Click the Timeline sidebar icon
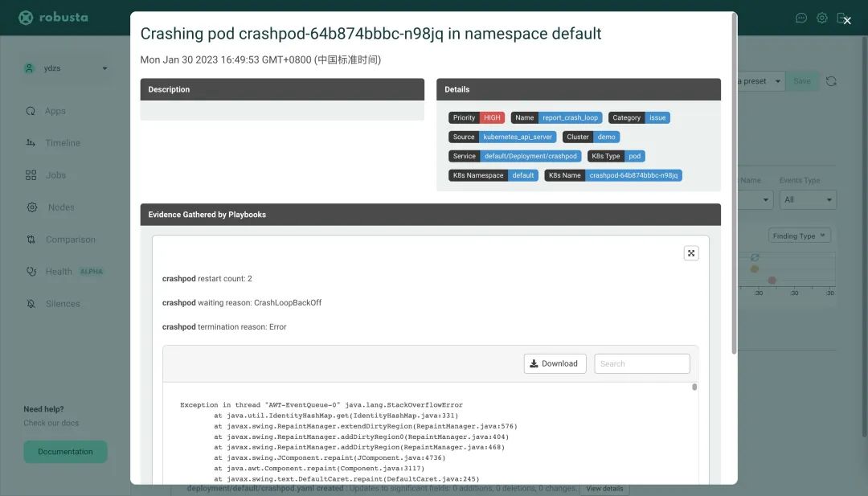 pyautogui.click(x=31, y=143)
